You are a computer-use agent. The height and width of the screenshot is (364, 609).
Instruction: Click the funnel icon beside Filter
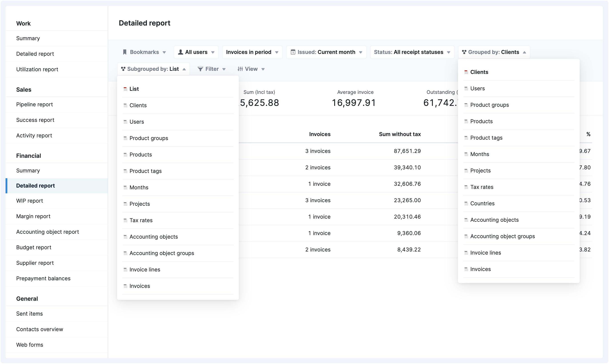point(200,69)
